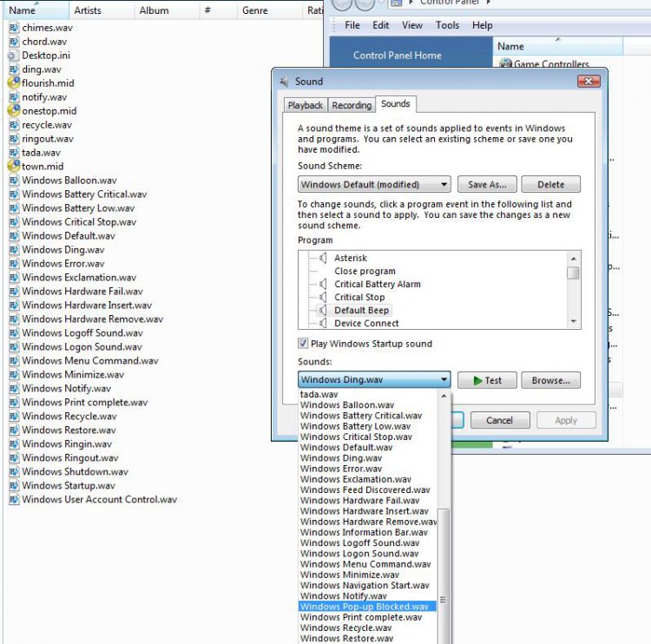Select Windows Feed Discovered.wav in dropdown list
Viewport: 651px width, 644px height.
tap(367, 490)
